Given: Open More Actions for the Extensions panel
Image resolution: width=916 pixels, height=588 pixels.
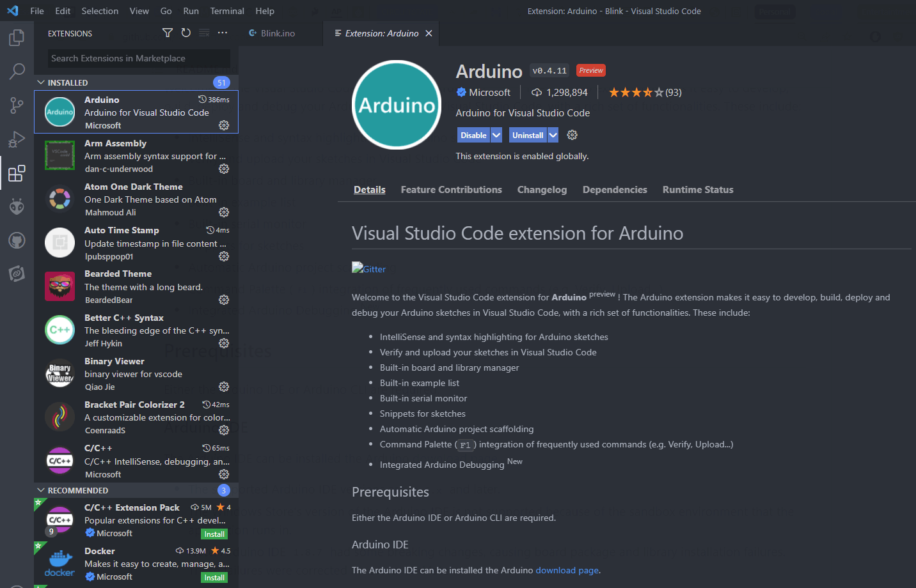Looking at the screenshot, I should [x=223, y=33].
